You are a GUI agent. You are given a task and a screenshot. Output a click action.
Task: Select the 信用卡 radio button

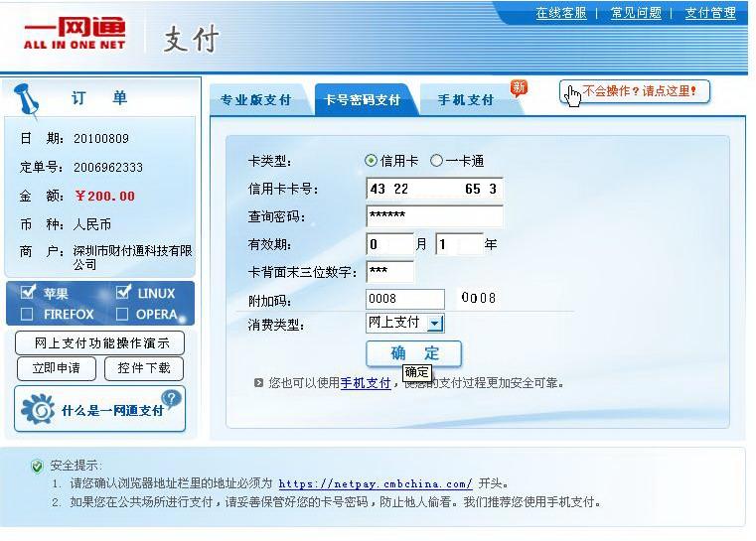372,161
